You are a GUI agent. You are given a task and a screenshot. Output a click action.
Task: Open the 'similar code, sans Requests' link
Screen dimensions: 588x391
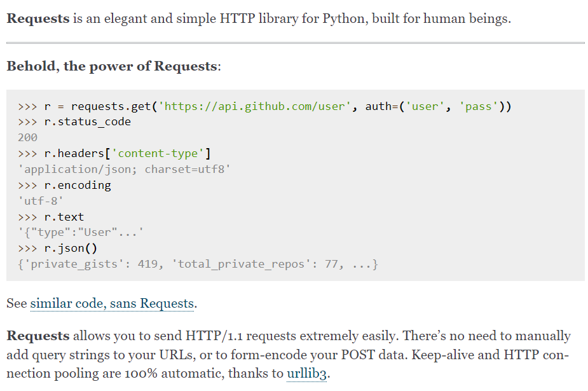pos(112,303)
